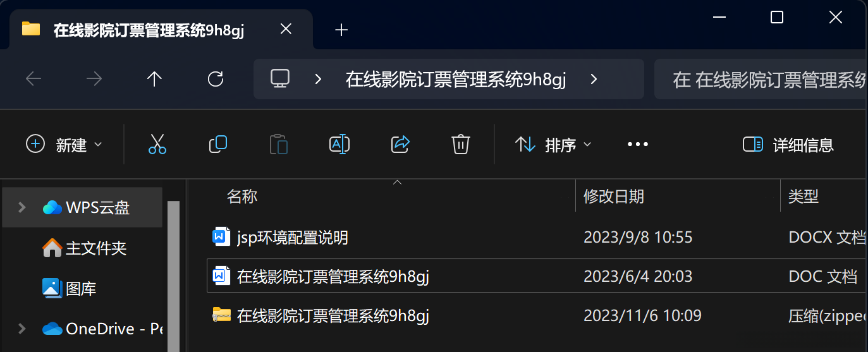Click the Copy icon in toolbar
The image size is (868, 352).
[218, 145]
